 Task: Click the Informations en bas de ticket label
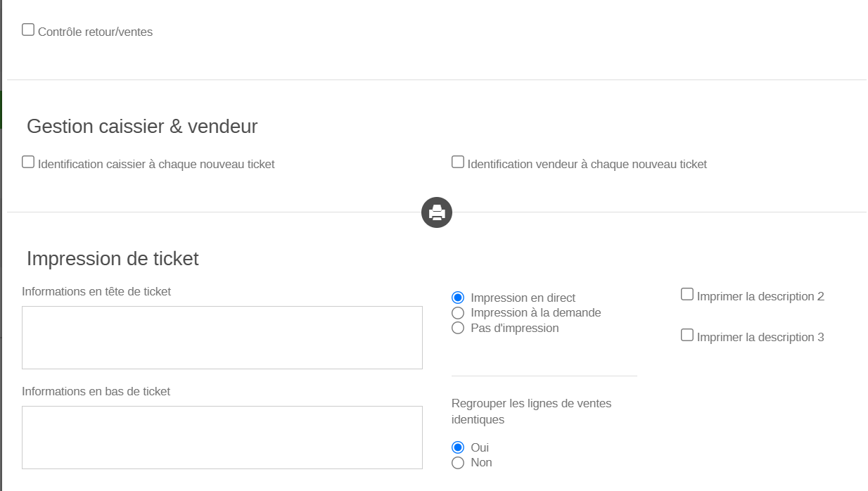click(96, 391)
